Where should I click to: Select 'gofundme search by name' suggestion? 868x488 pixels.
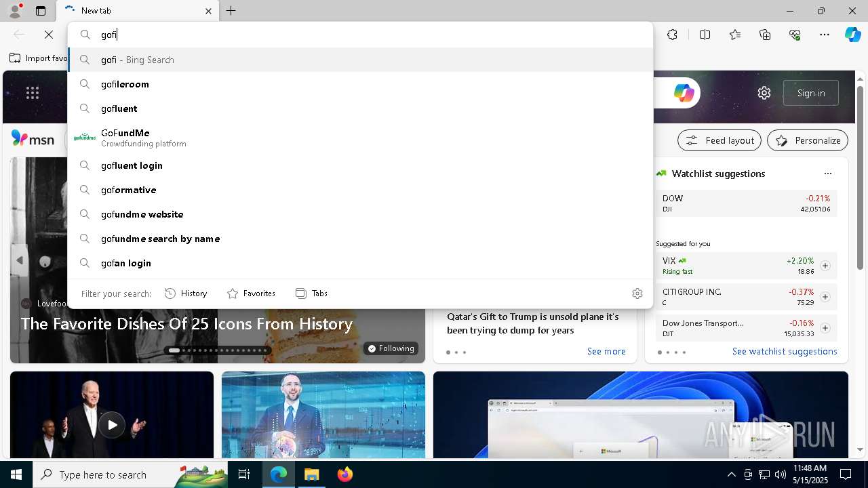click(360, 239)
